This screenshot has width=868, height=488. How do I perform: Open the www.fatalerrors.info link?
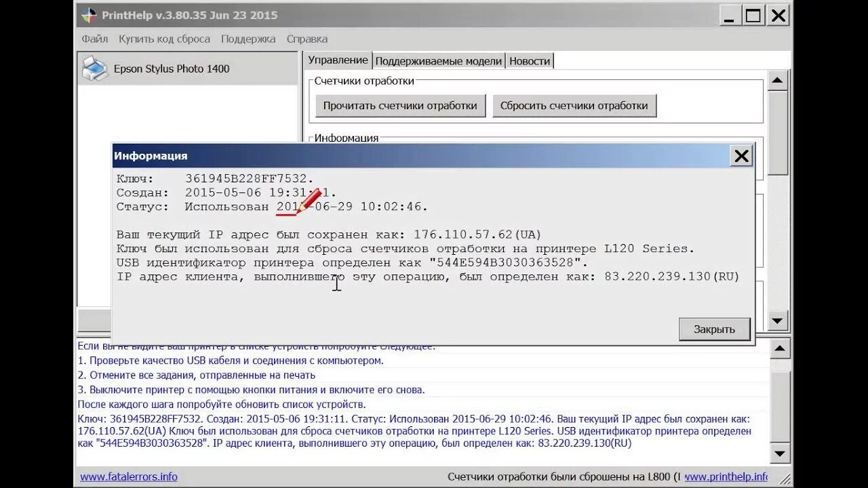point(129,476)
